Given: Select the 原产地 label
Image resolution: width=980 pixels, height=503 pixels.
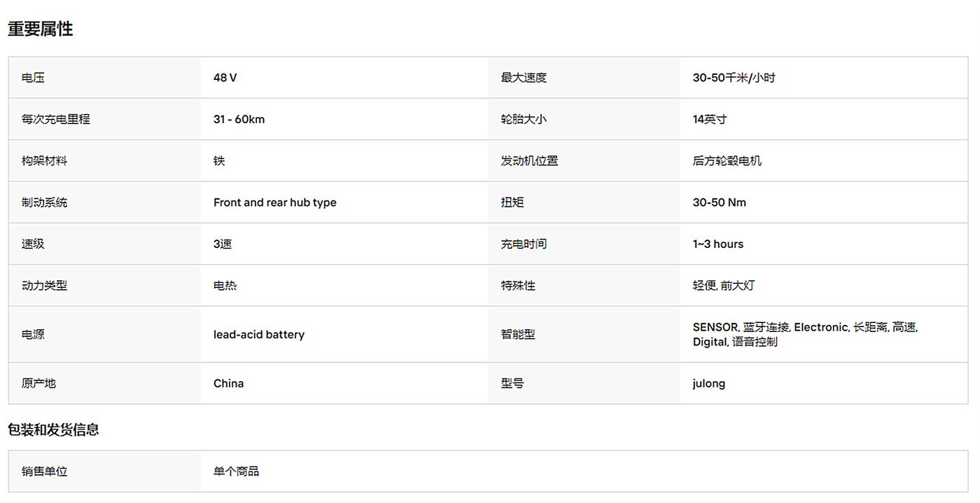Looking at the screenshot, I should (38, 383).
